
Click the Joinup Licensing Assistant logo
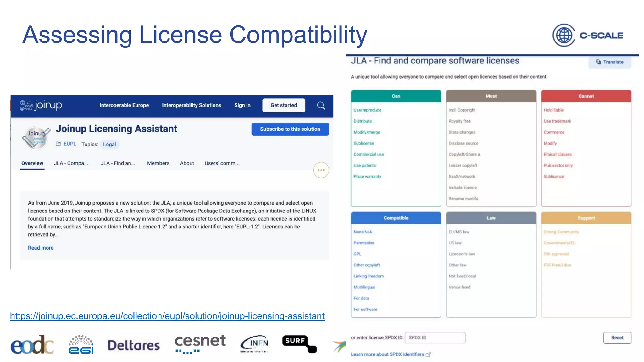coord(36,138)
